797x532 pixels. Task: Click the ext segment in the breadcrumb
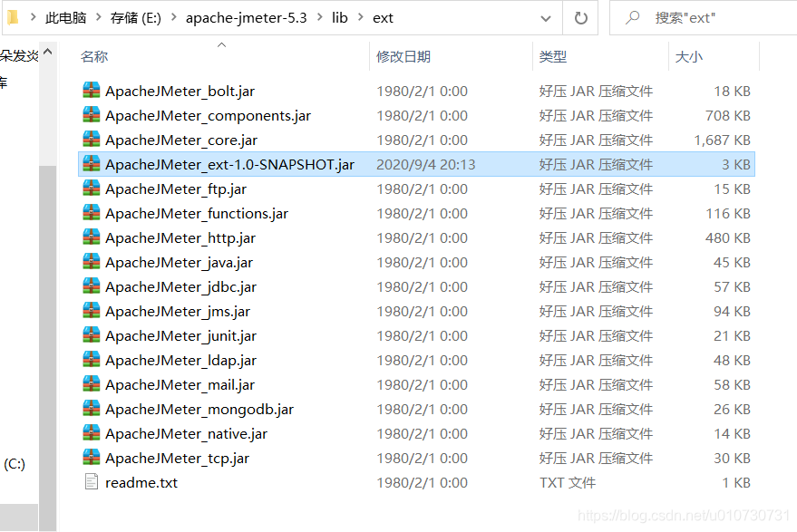(x=383, y=18)
